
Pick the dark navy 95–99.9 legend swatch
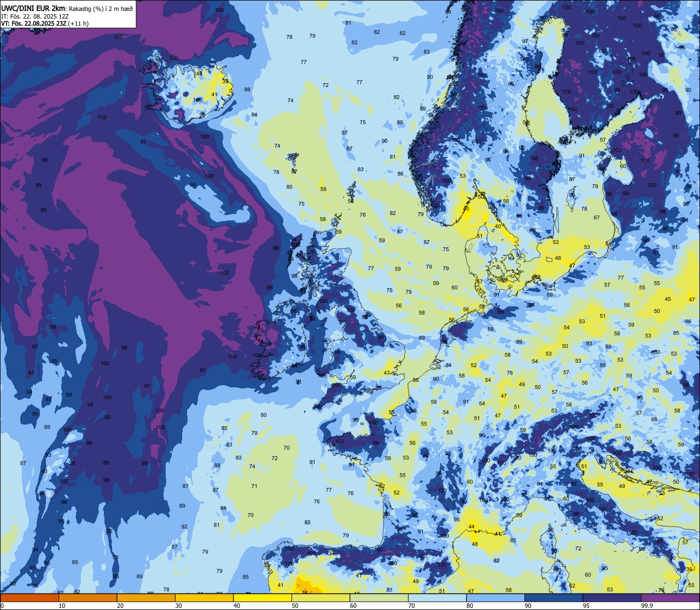612,597
